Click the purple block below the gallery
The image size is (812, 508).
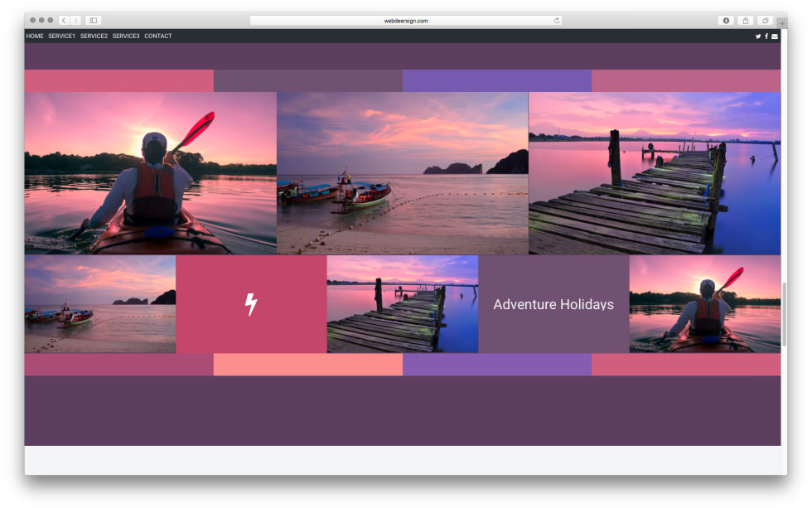click(497, 365)
